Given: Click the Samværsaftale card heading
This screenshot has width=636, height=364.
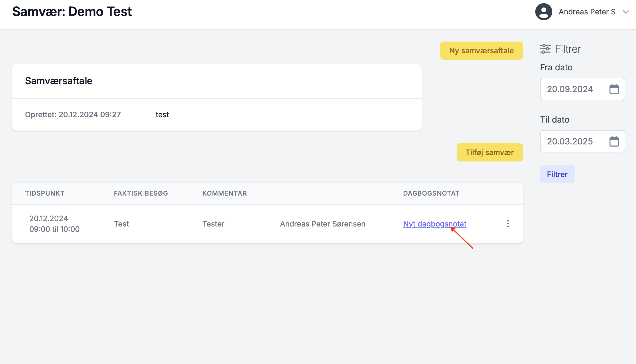Looking at the screenshot, I should [x=59, y=81].
